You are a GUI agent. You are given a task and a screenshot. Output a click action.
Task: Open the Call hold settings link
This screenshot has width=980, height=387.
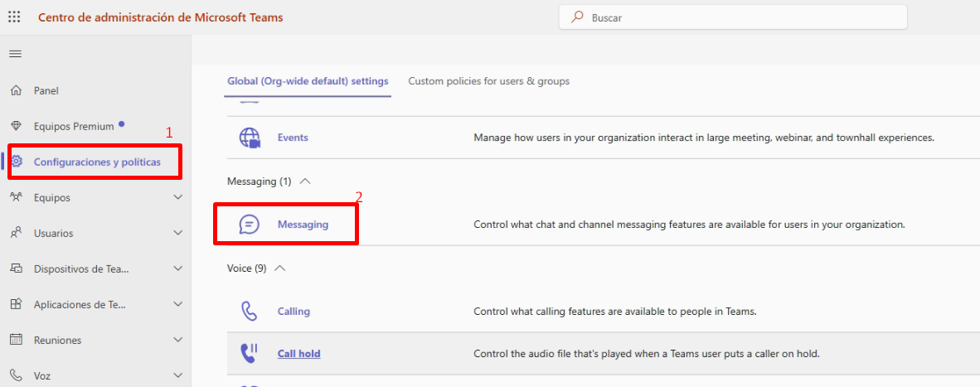click(x=298, y=354)
